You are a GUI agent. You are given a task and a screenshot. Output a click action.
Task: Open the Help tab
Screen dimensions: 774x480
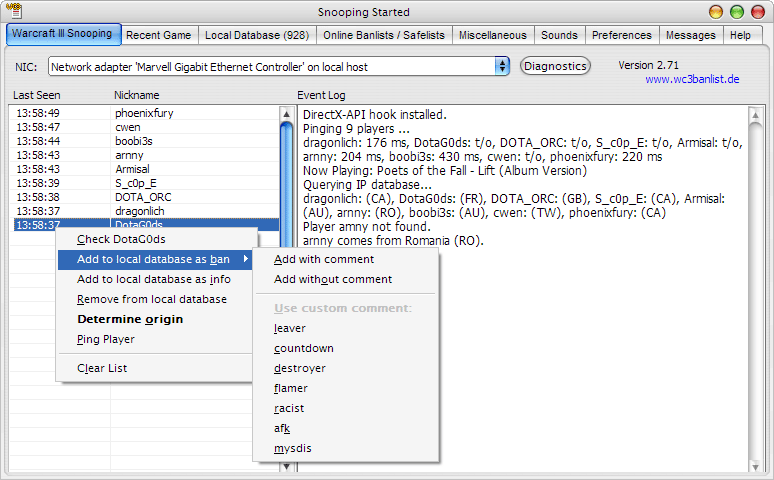[740, 35]
